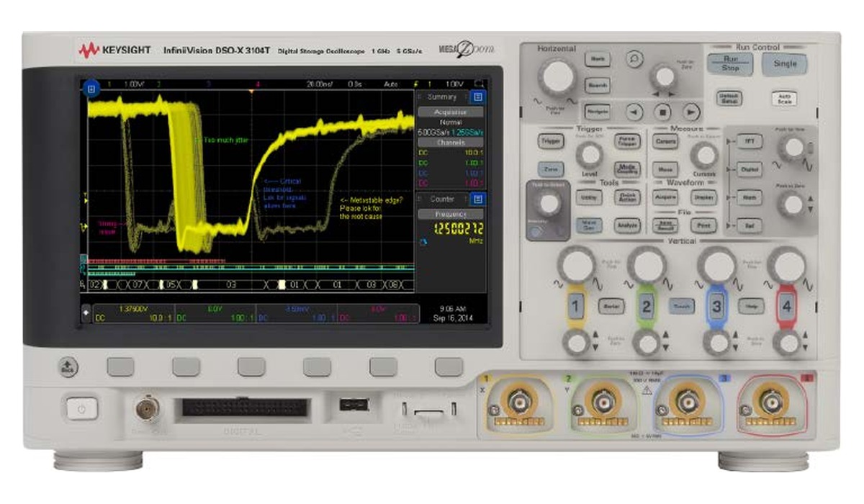Open the Mode Coupling key
864x504 pixels.
[627, 169]
